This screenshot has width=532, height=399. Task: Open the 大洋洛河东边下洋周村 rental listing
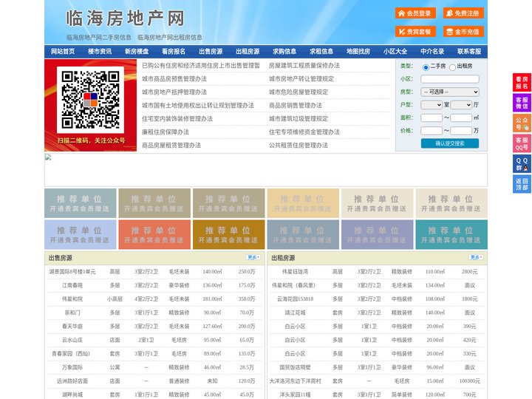click(295, 381)
